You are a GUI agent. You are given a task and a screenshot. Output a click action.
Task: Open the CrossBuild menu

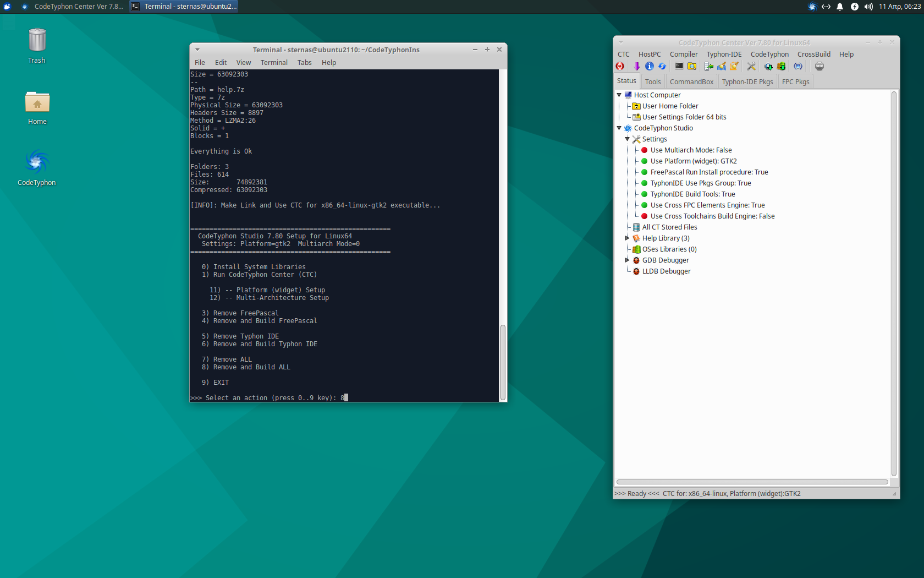click(814, 54)
